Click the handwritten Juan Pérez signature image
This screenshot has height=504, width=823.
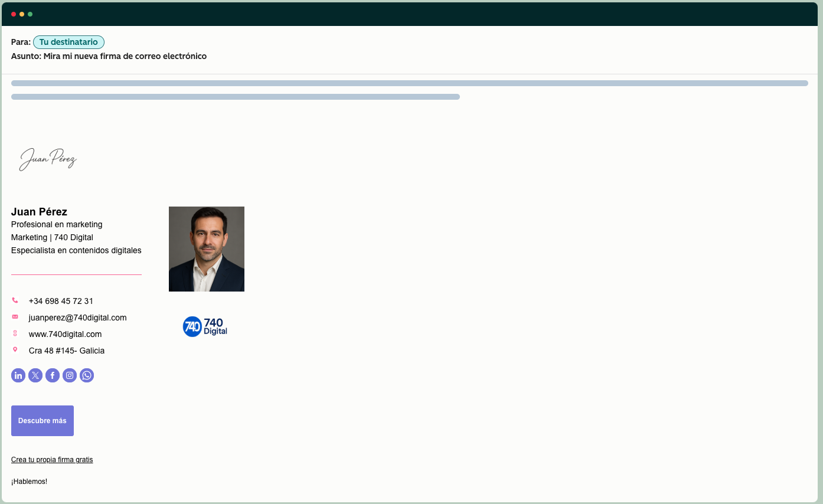tap(48, 158)
